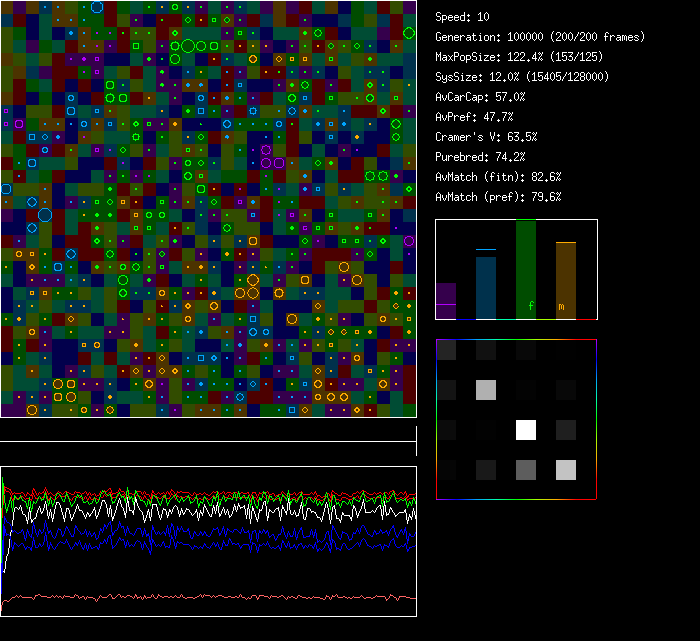
Task: Click the empty horizontal strip below the grid
Action: tap(208, 430)
